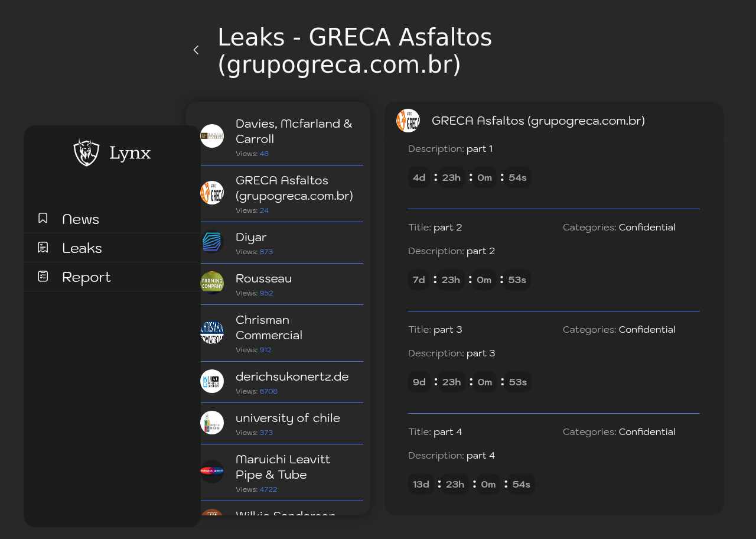Click the Confidential category of part 4
The width and height of the screenshot is (756, 539).
(647, 432)
